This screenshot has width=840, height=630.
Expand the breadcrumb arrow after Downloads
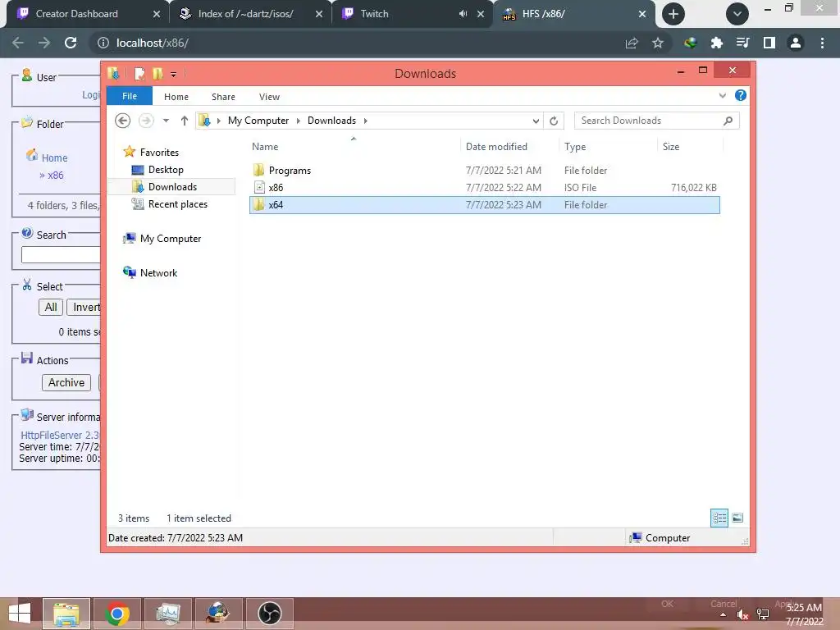(365, 121)
